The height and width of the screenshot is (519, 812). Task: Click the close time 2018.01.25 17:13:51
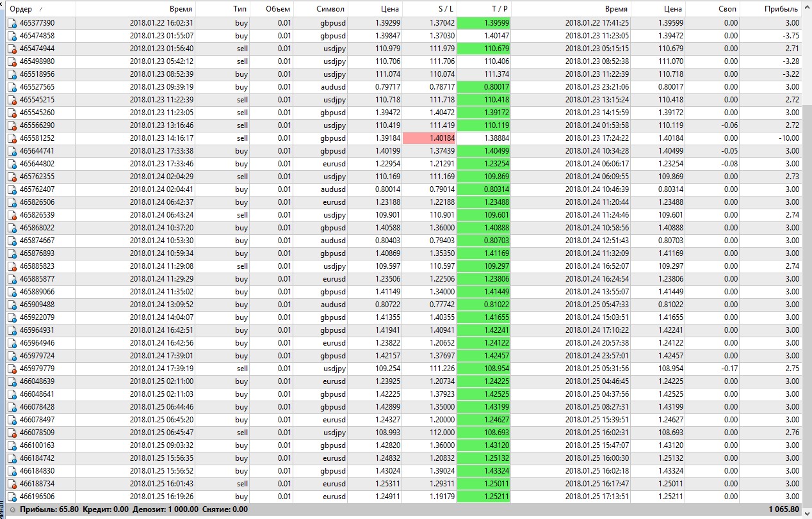(597, 497)
